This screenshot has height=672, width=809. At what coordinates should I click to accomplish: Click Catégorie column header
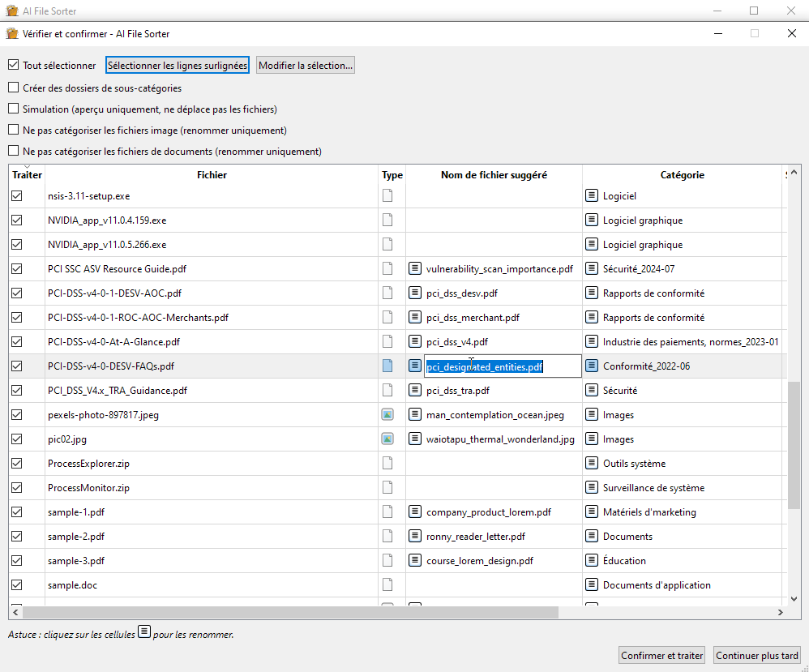click(682, 175)
